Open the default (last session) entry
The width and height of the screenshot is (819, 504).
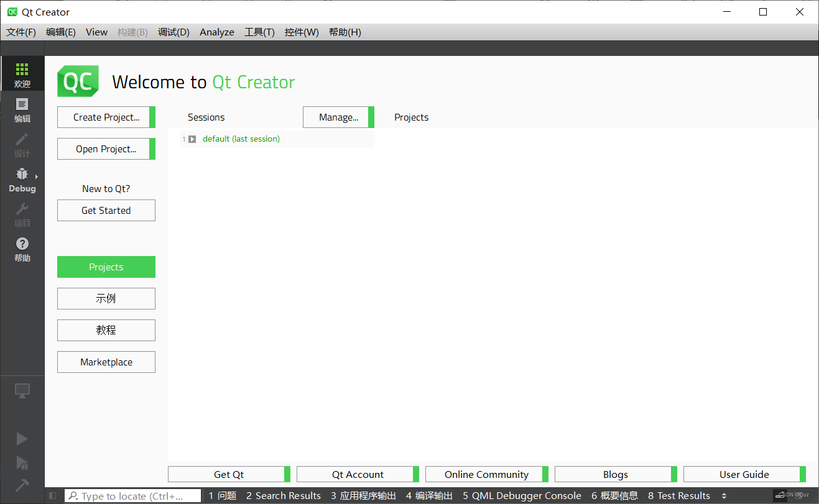tap(241, 139)
